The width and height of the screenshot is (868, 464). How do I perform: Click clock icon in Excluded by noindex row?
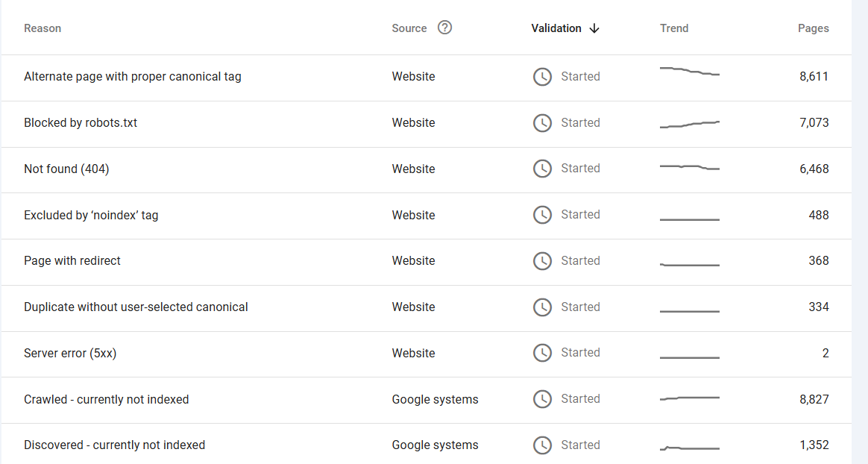click(x=542, y=215)
